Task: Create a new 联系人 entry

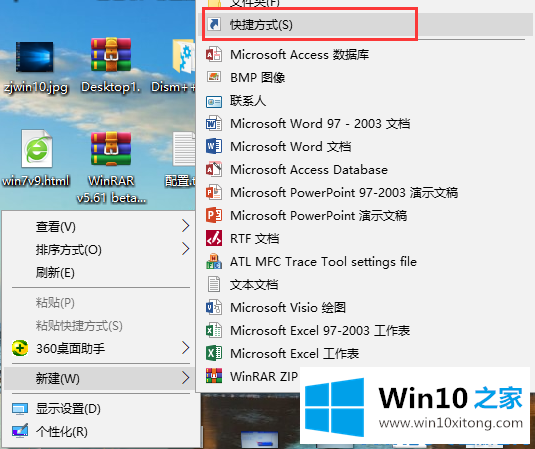Action: click(x=248, y=101)
